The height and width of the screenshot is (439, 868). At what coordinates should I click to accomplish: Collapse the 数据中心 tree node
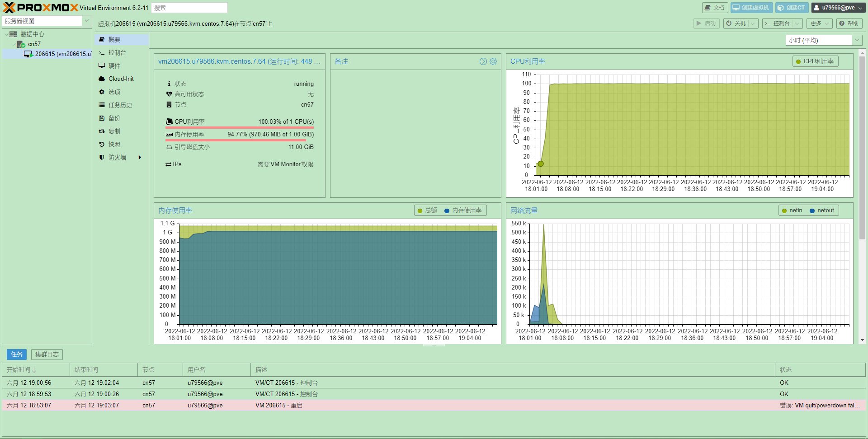(x=6, y=34)
